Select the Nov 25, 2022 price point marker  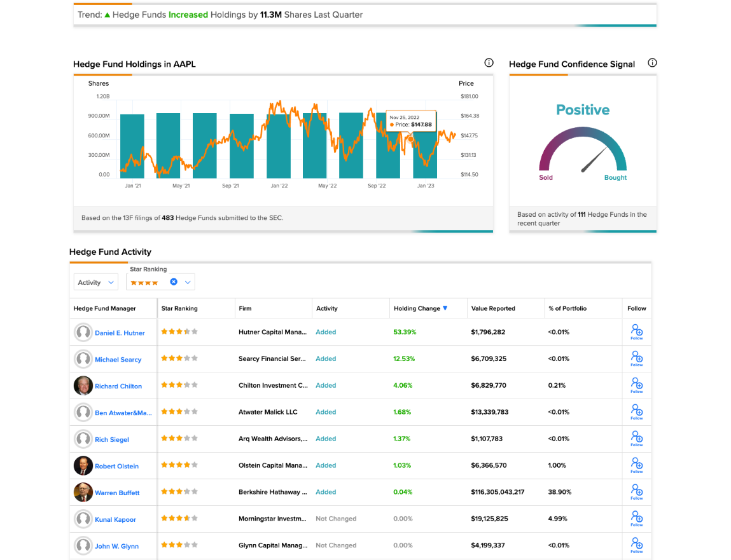click(x=411, y=139)
